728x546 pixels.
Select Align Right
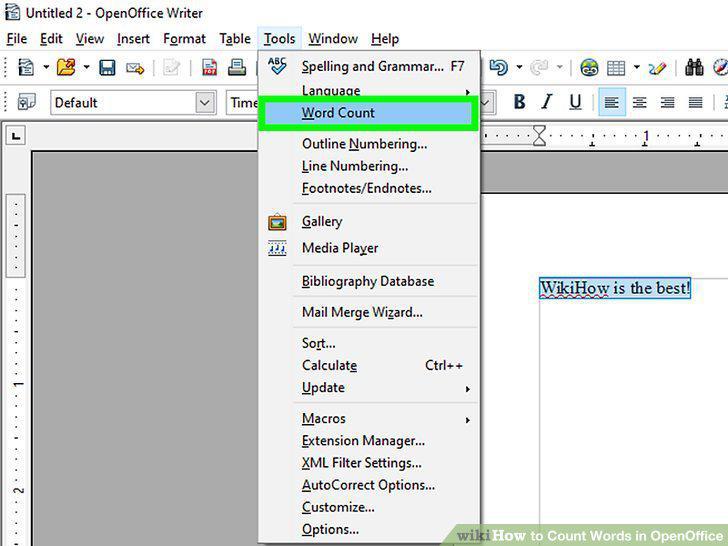point(667,102)
